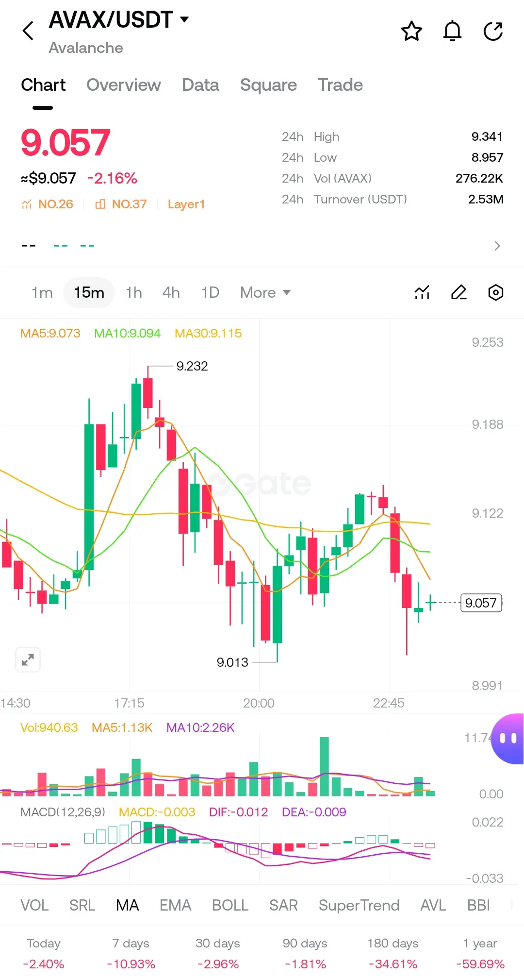Image resolution: width=524 pixels, height=980 pixels.
Task: Open chart indicators icon
Action: point(422,292)
